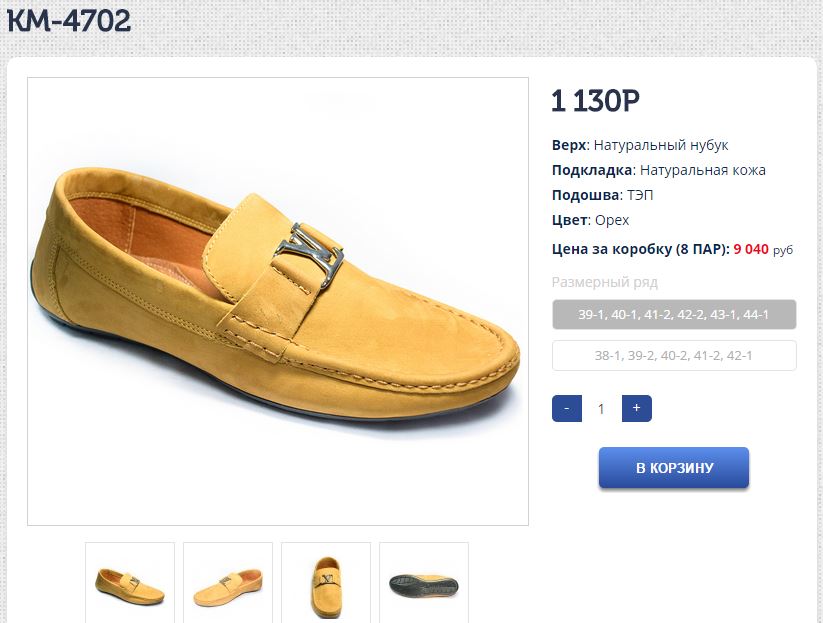Display the shoe sole thumbnail
Image resolution: width=823 pixels, height=623 pixels.
pos(424,583)
